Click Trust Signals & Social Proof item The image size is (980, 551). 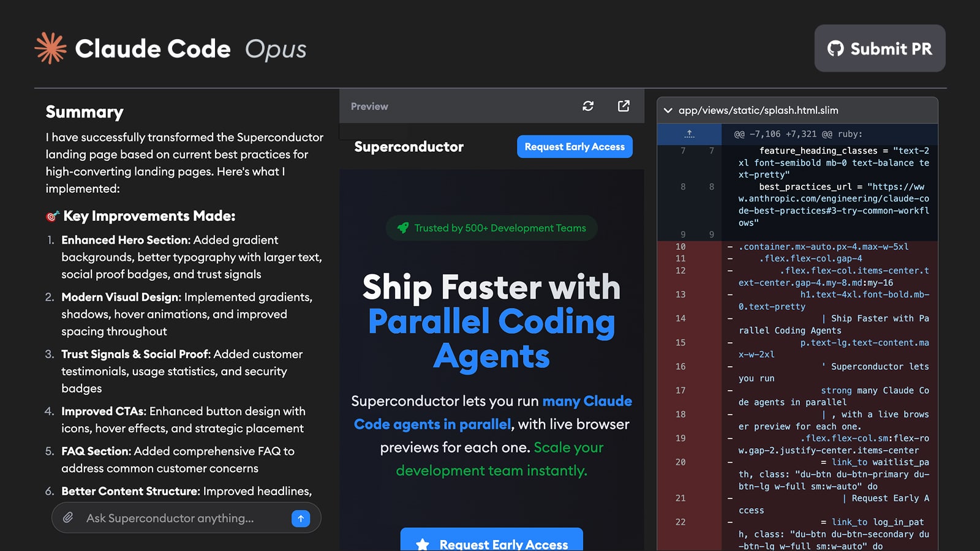[x=182, y=371]
